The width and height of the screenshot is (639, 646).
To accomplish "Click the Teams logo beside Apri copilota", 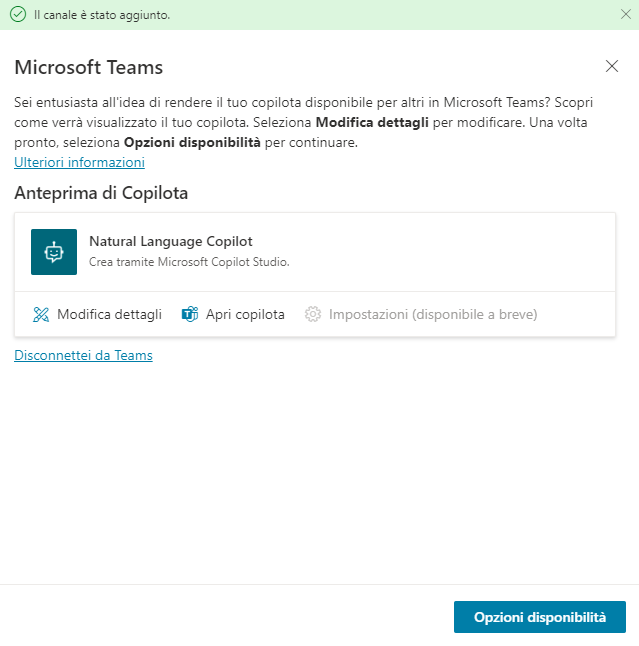I will (x=190, y=314).
